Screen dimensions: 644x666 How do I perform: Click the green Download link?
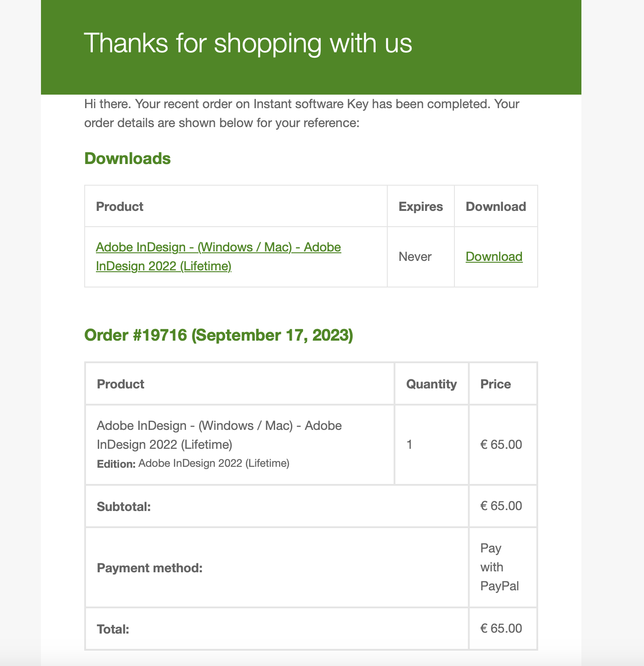click(494, 256)
